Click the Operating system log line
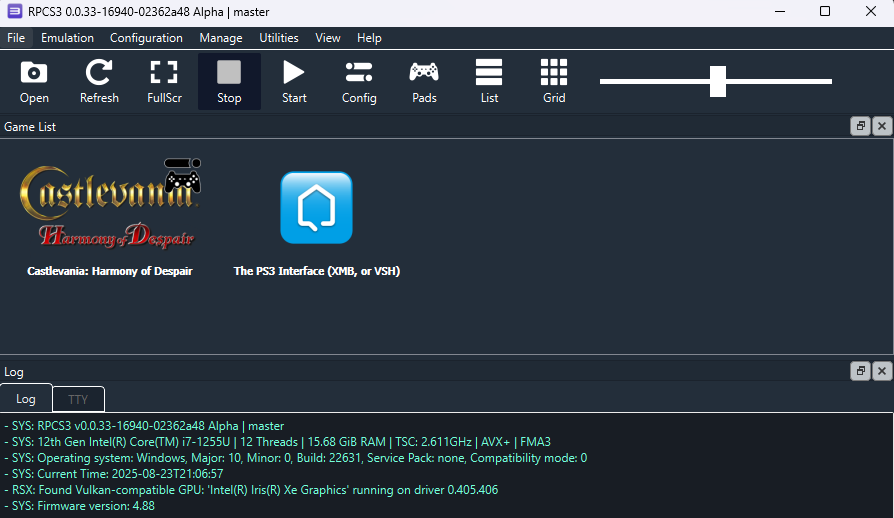 (x=296, y=458)
